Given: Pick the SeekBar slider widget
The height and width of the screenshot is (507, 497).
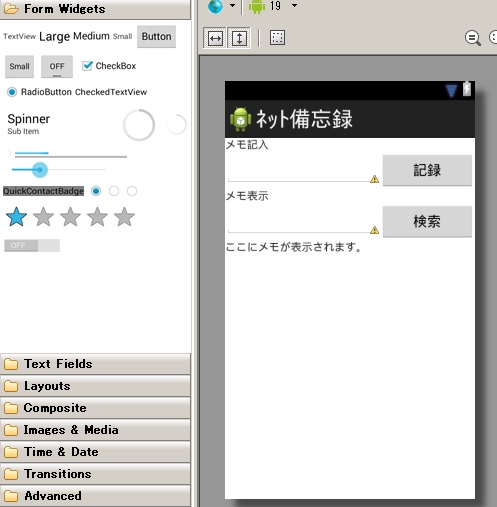Looking at the screenshot, I should coord(59,170).
